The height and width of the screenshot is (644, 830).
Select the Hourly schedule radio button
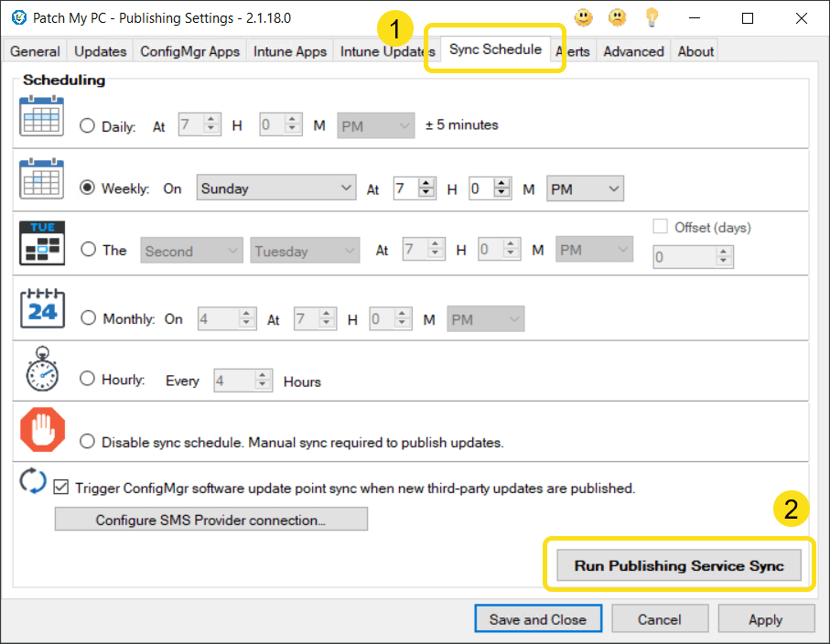click(x=87, y=379)
